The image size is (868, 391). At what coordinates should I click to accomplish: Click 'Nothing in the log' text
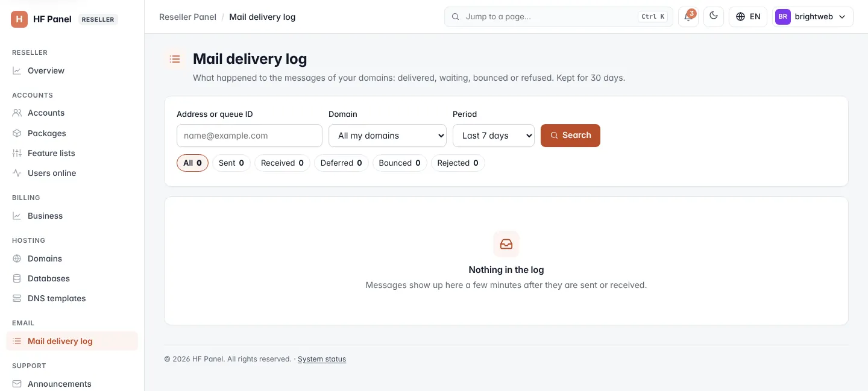[x=506, y=270]
